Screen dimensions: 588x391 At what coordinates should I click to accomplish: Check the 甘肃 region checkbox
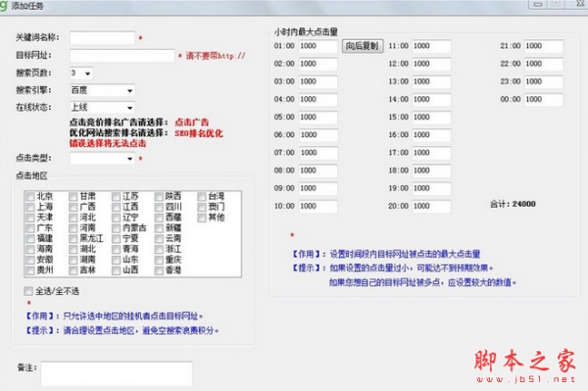click(73, 196)
